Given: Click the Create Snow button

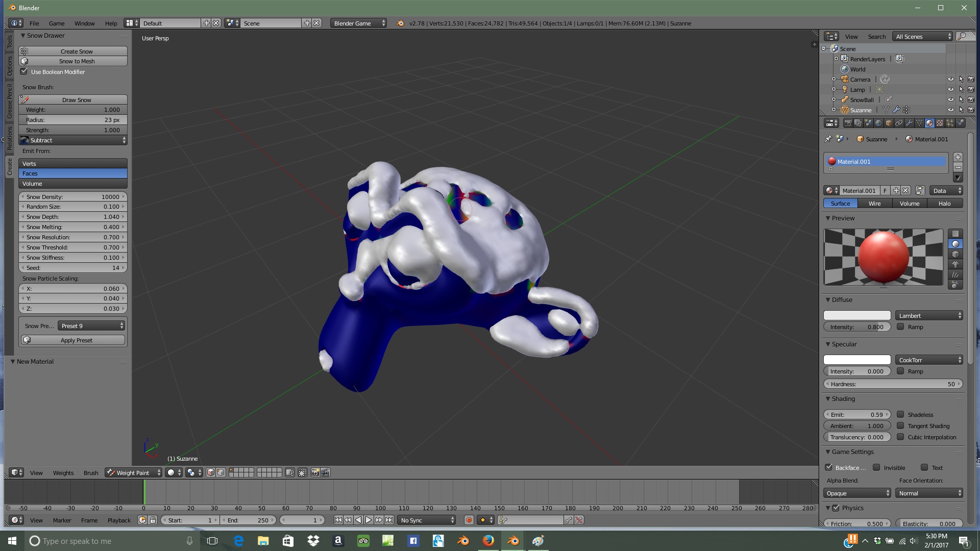Looking at the screenshot, I should pyautogui.click(x=73, y=51).
